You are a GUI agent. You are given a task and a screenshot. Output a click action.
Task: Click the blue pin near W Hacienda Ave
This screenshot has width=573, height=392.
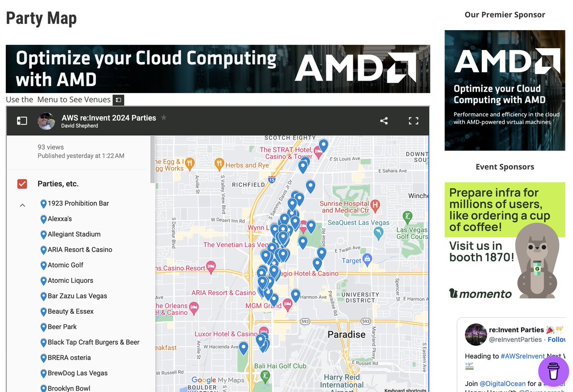[244, 348]
